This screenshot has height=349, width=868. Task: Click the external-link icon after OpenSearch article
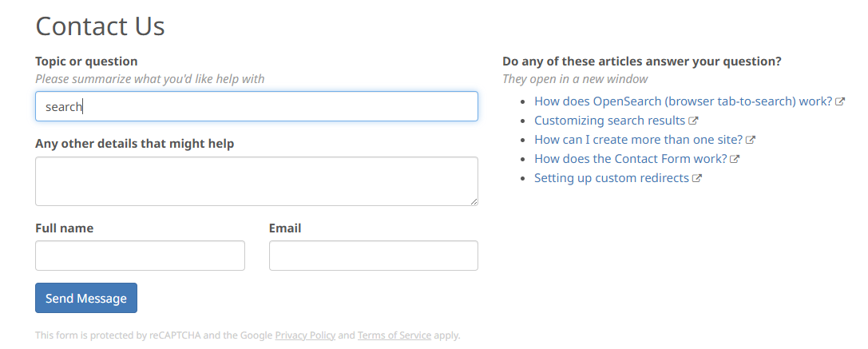(840, 101)
